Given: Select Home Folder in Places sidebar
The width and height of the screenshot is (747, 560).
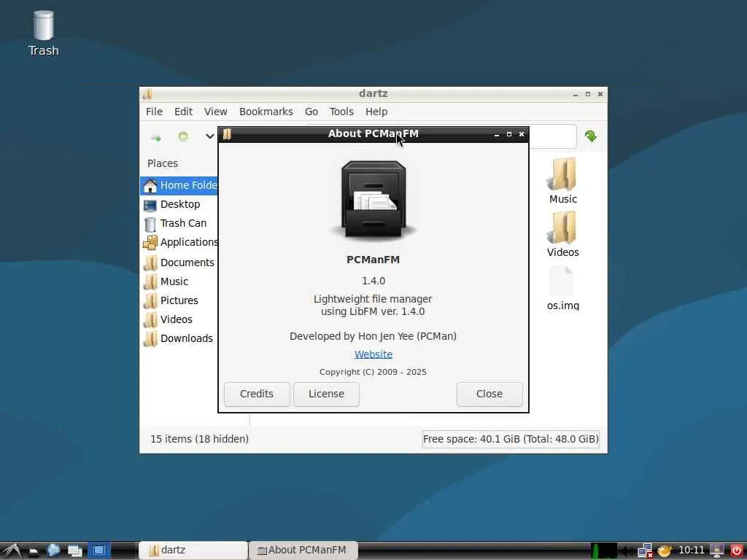Looking at the screenshot, I should [179, 185].
